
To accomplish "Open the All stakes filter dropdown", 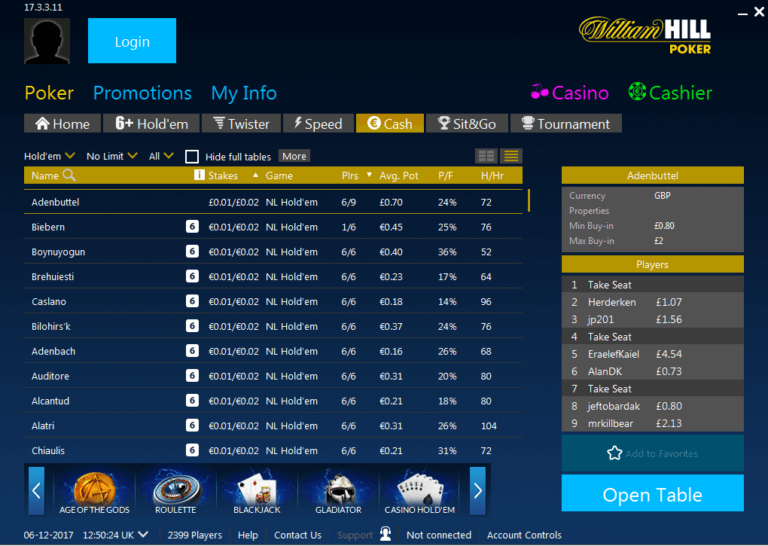I will pos(161,156).
